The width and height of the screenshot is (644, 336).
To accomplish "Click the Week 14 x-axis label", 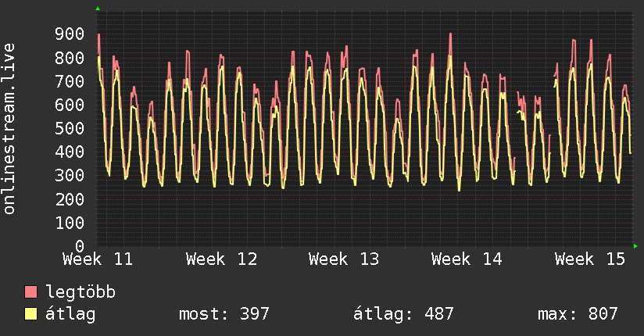I will click(467, 259).
